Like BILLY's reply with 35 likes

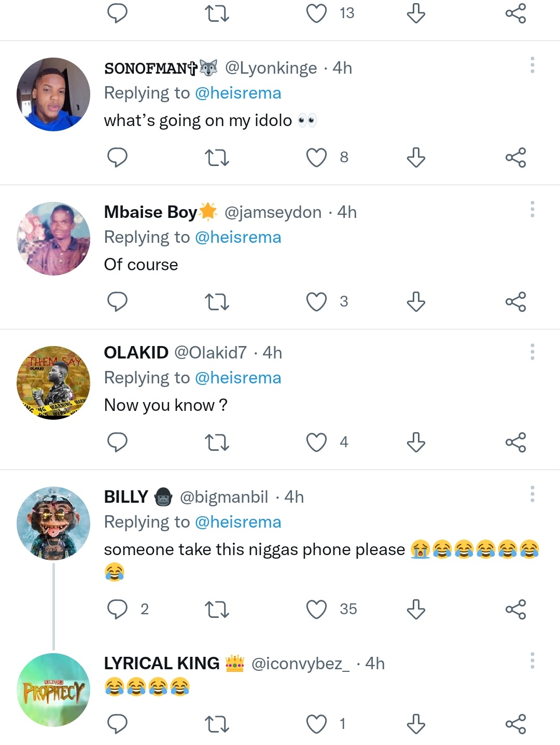click(x=316, y=609)
